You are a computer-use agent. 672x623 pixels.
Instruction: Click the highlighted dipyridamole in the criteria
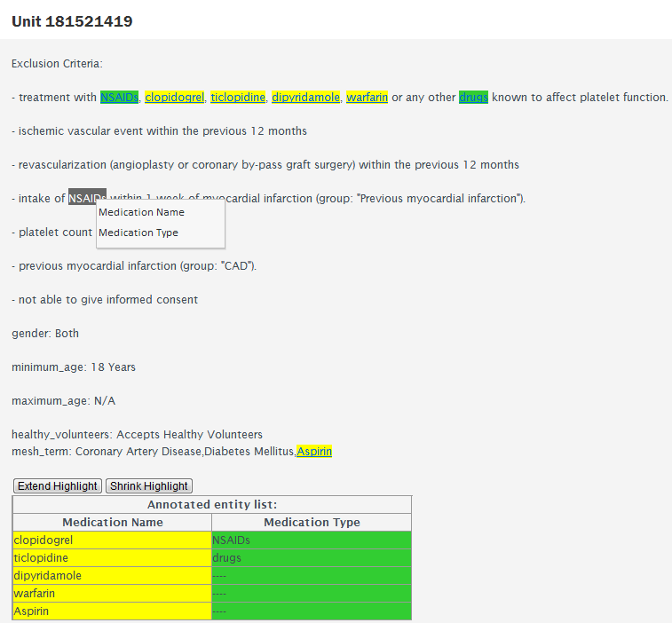click(x=306, y=98)
